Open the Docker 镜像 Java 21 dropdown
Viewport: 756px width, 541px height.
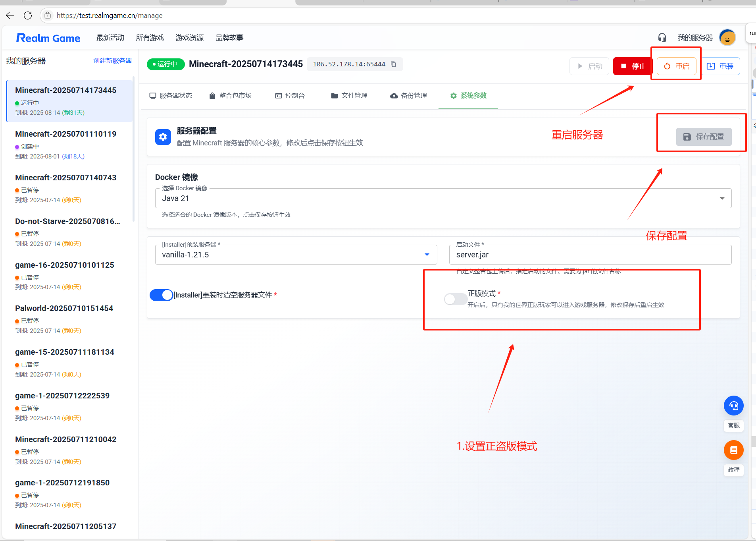pyautogui.click(x=443, y=198)
